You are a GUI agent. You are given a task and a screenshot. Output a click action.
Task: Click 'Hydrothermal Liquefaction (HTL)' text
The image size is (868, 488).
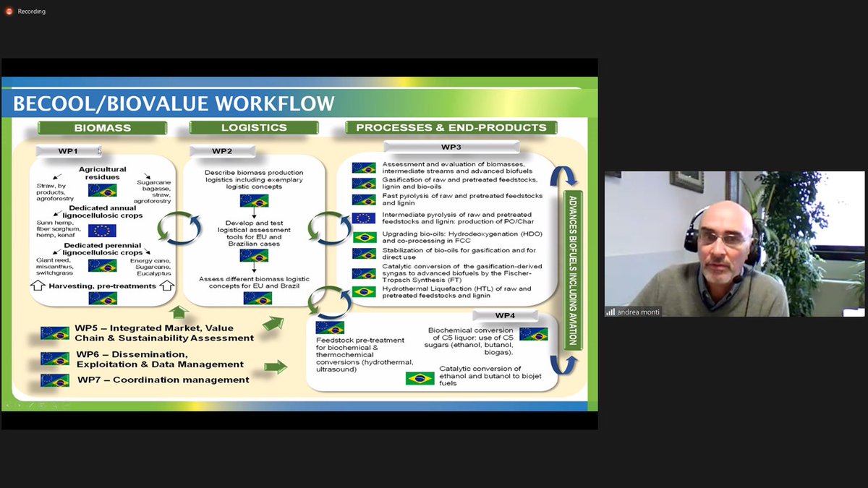(x=456, y=292)
